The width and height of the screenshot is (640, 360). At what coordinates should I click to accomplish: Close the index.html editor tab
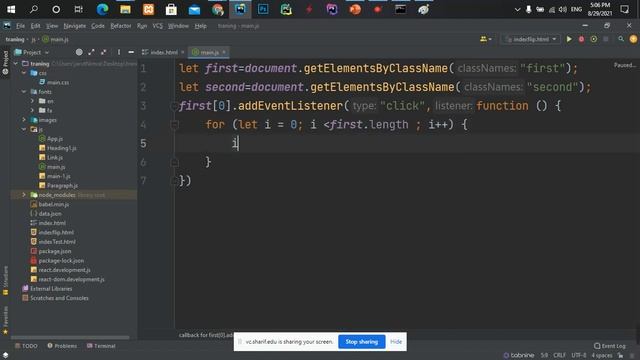point(182,52)
